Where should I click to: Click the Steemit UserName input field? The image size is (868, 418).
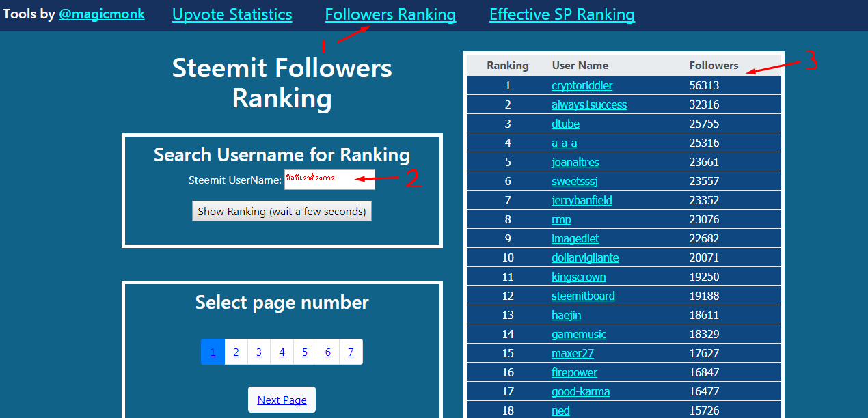[x=329, y=180]
